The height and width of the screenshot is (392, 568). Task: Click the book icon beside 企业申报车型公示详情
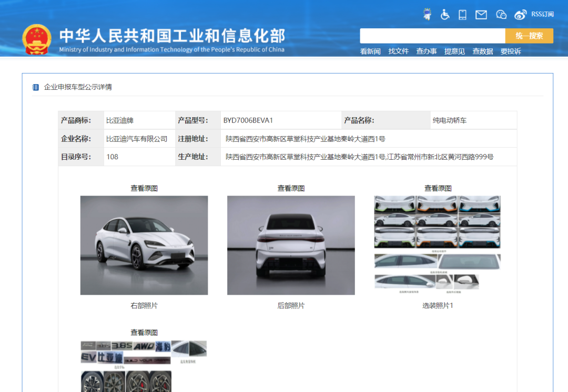36,87
